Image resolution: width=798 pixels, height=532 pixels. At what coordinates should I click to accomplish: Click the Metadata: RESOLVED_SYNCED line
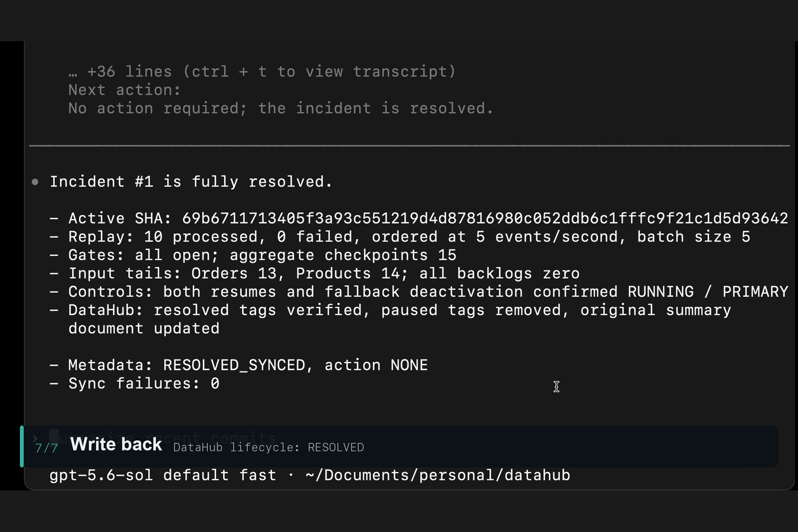tap(239, 365)
